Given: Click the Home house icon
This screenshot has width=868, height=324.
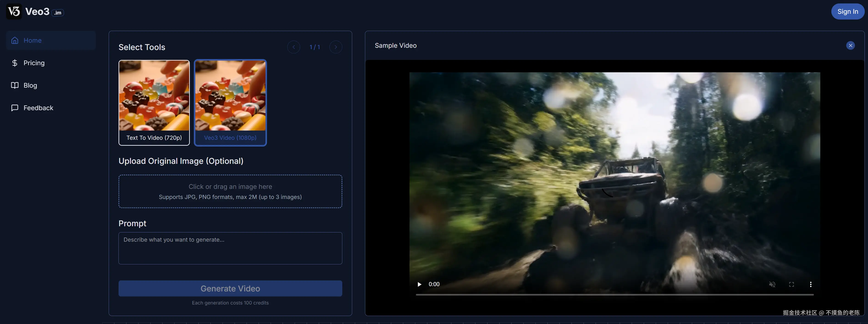Looking at the screenshot, I should pos(14,40).
